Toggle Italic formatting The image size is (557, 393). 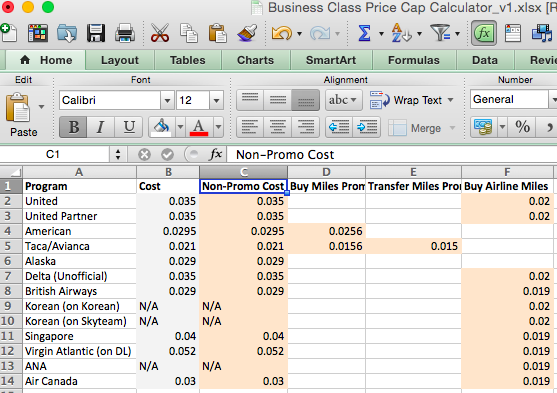[101, 127]
